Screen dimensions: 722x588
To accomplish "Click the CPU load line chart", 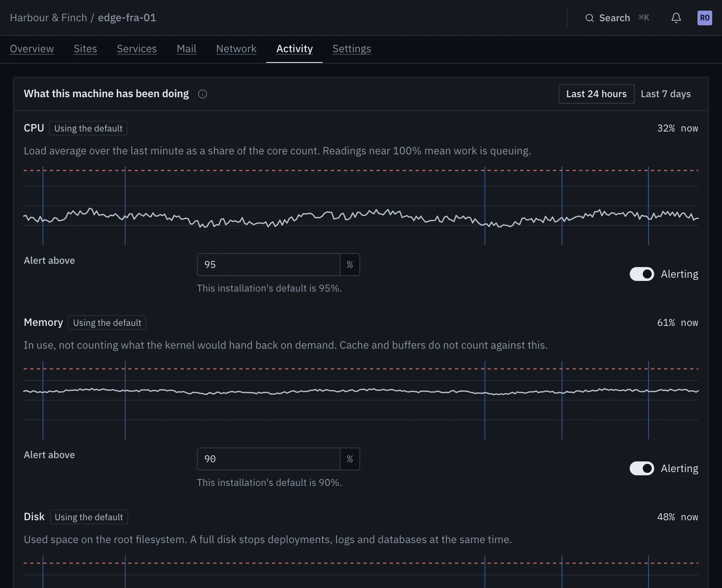I will tap(361, 206).
